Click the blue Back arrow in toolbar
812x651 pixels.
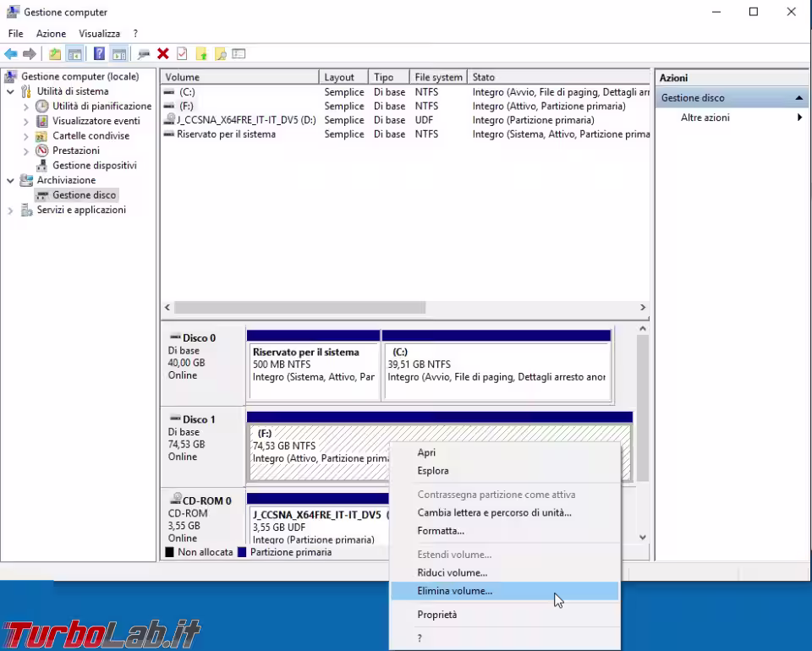point(11,54)
